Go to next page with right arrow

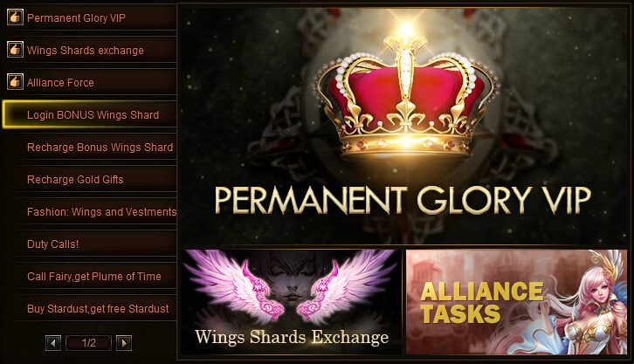click(x=124, y=343)
